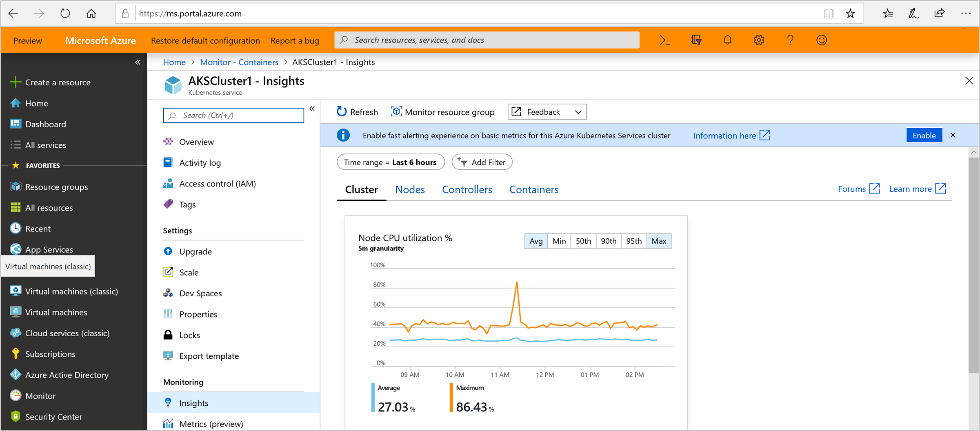Toggle the Max line on chart

pos(659,241)
